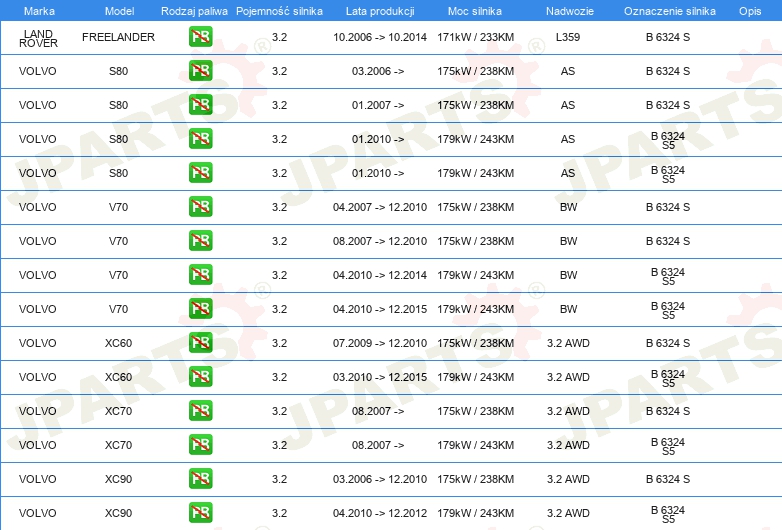Image resolution: width=782 pixels, height=530 pixels.
Task: Select the LAND ROVER brand cell
Action: 38,38
